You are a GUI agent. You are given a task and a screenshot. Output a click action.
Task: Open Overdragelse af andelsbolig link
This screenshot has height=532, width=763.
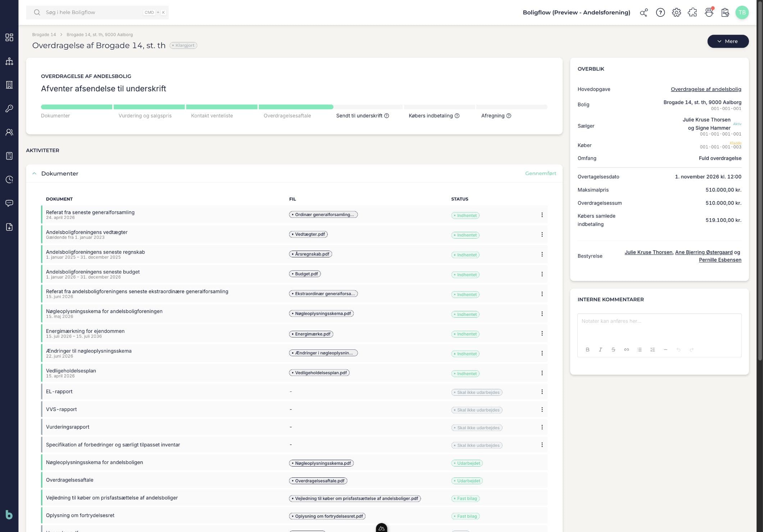click(x=706, y=89)
